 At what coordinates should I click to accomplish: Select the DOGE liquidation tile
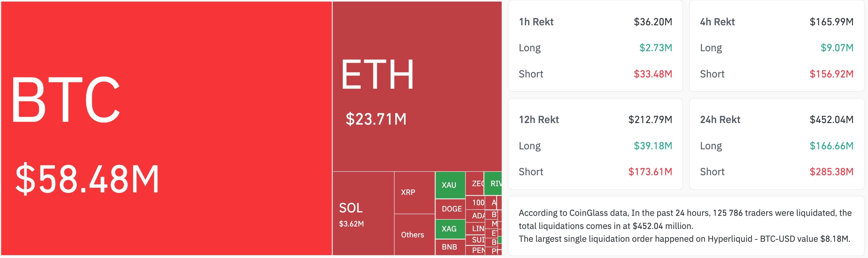tap(450, 209)
